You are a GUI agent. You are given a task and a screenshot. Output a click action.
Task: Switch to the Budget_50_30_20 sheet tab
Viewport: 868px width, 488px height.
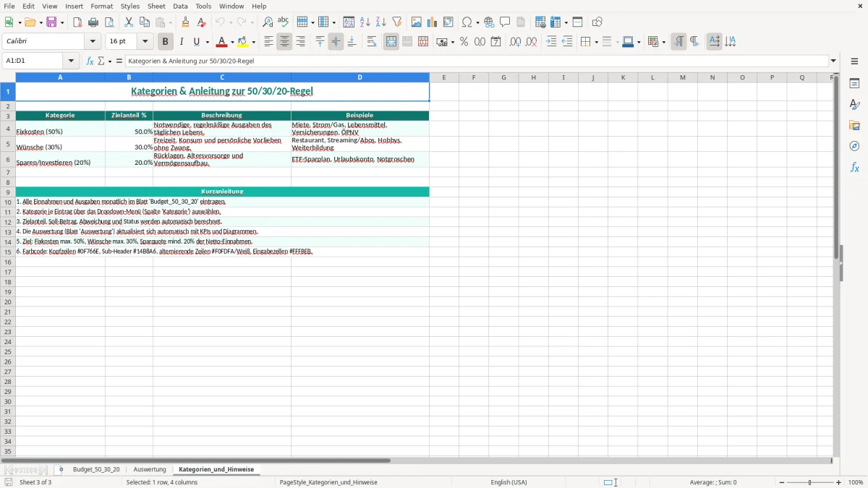(96, 470)
